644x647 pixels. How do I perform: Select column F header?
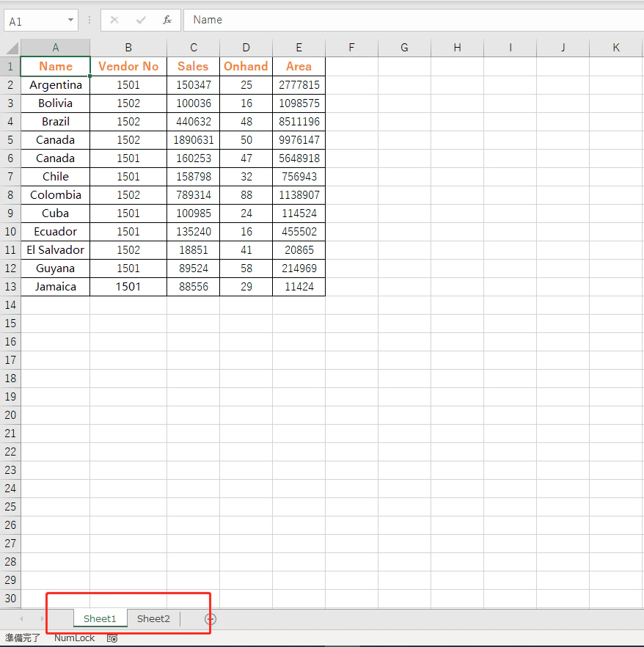click(x=351, y=48)
